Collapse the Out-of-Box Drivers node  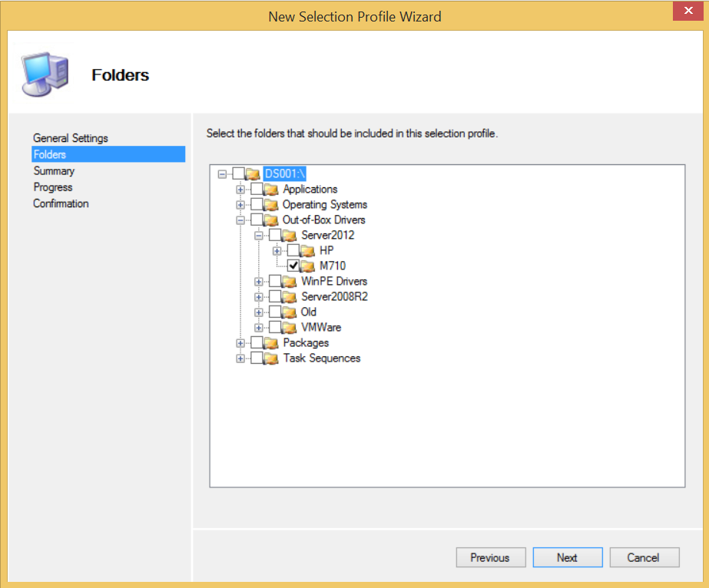tap(240, 220)
